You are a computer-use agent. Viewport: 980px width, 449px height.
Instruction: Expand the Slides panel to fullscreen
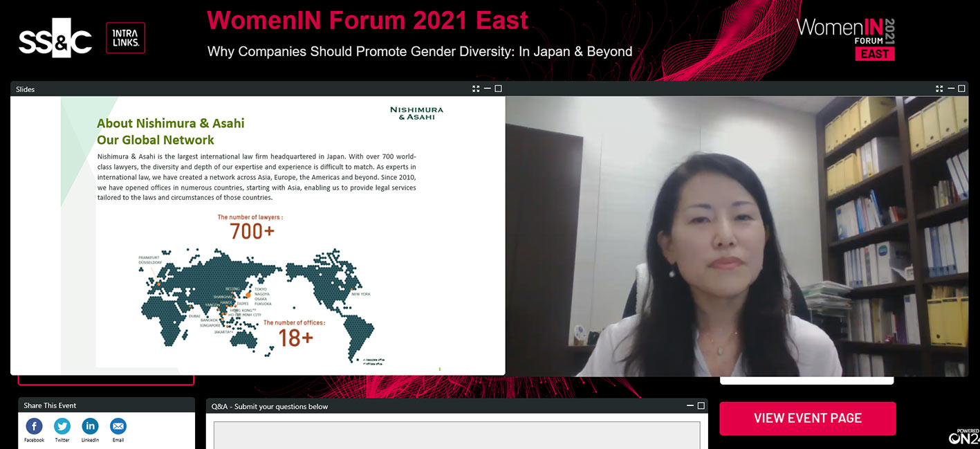pyautogui.click(x=476, y=89)
